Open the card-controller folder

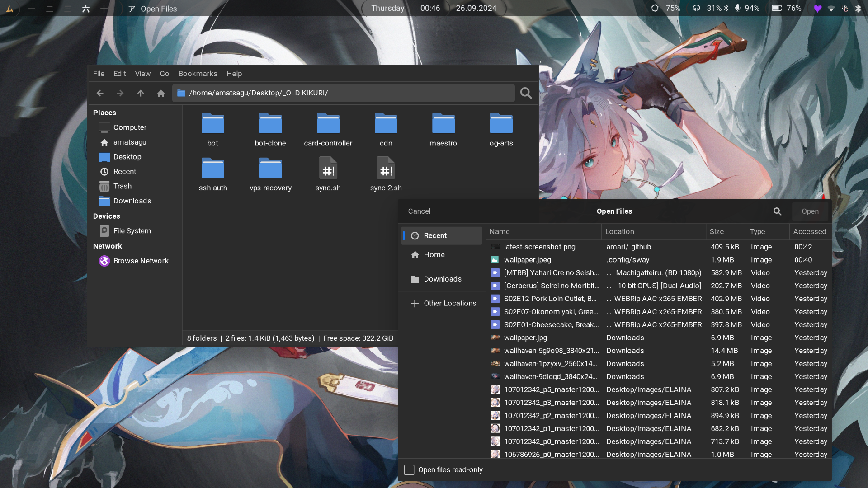[x=328, y=130]
